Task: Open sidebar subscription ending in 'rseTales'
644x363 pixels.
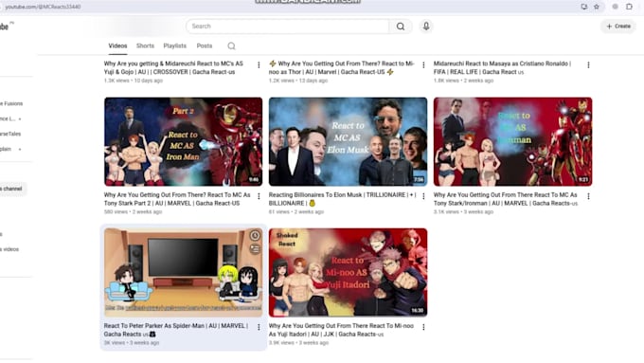Action: (x=10, y=134)
